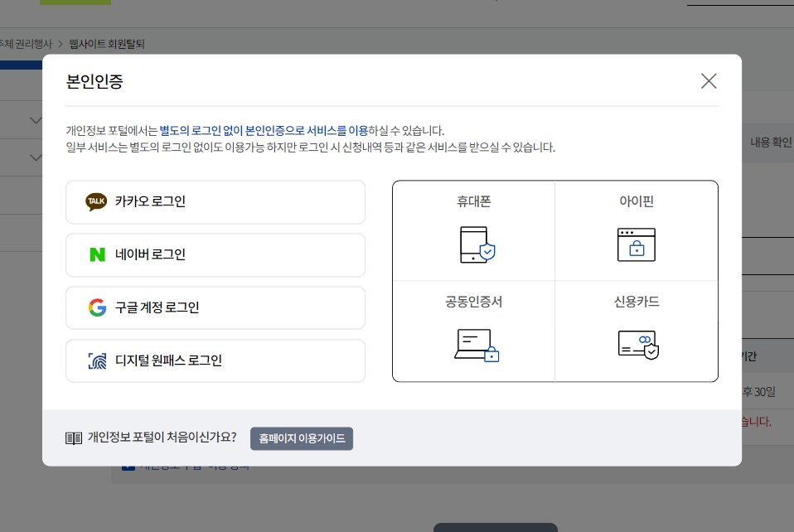
Task: Click the 개인정보 포털이 처음이신가요? text
Action: [x=162, y=438]
